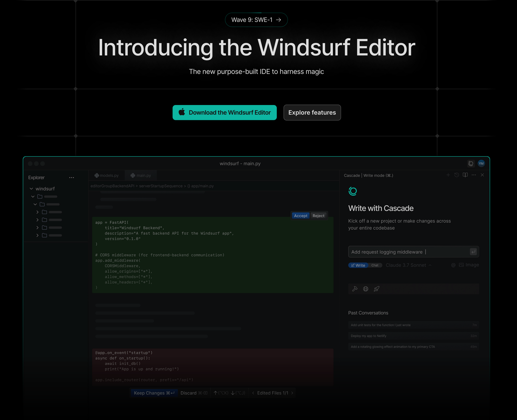Open Explorer more options ellipsis

72,178
